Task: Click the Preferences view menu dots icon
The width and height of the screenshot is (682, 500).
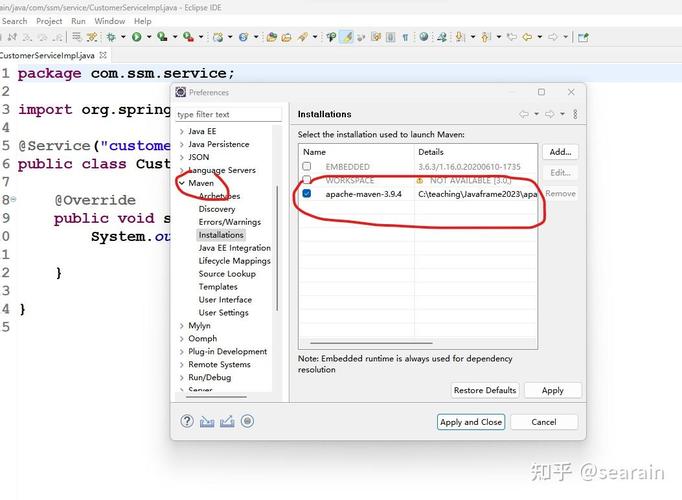Action: coord(575,114)
